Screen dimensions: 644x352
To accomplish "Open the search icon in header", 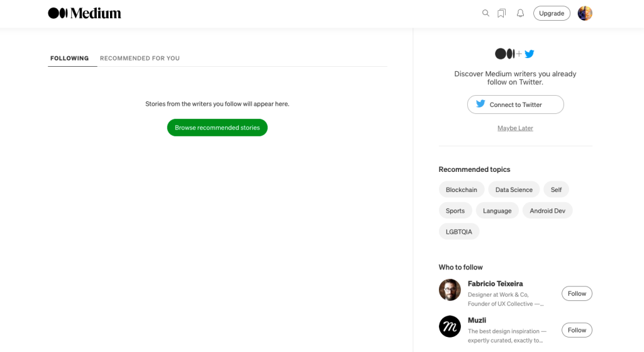I will (486, 13).
